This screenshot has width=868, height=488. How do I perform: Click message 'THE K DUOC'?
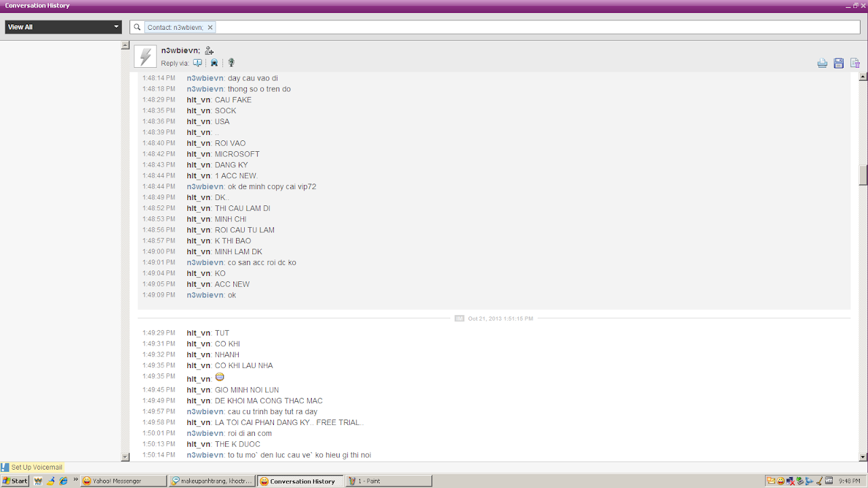(237, 444)
